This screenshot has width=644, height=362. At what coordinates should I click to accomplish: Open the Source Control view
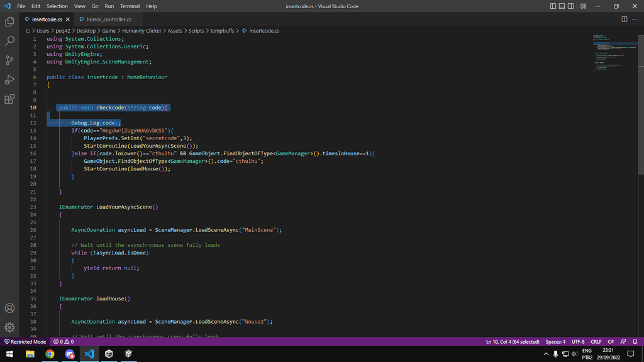9,60
